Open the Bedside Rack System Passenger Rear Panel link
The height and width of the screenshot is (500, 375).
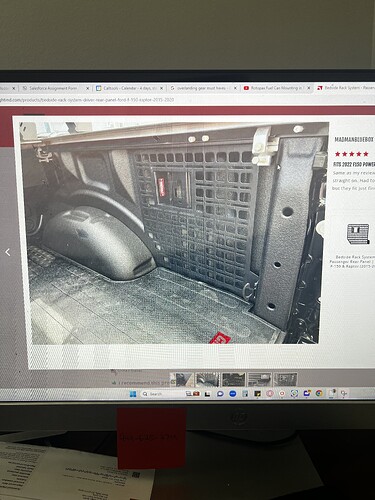point(353,262)
